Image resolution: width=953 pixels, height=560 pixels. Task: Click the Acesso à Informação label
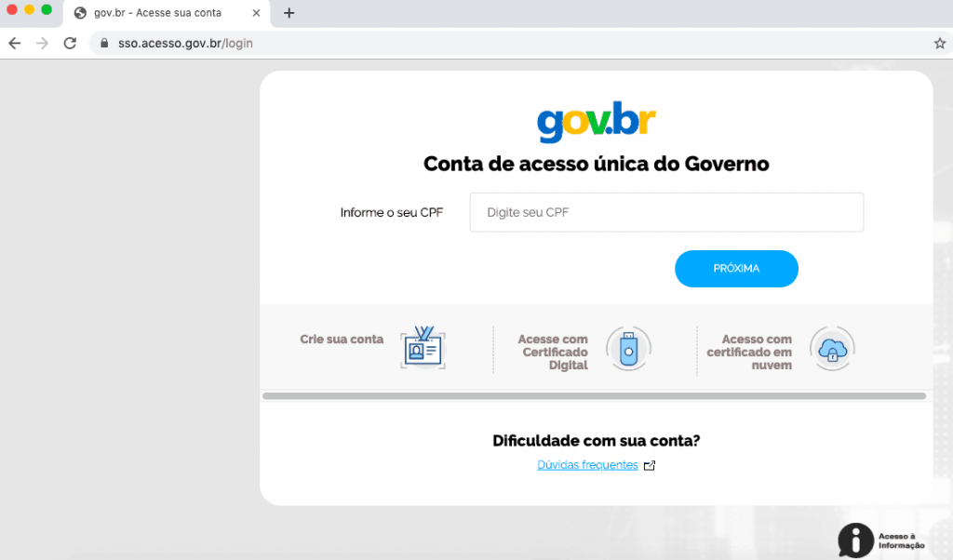(901, 540)
